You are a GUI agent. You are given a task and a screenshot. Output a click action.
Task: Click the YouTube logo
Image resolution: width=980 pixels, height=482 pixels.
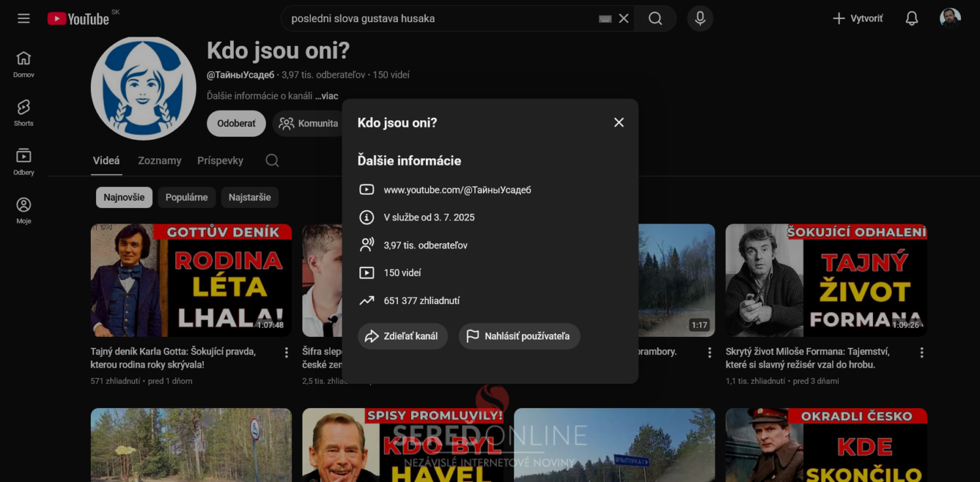[x=78, y=19]
